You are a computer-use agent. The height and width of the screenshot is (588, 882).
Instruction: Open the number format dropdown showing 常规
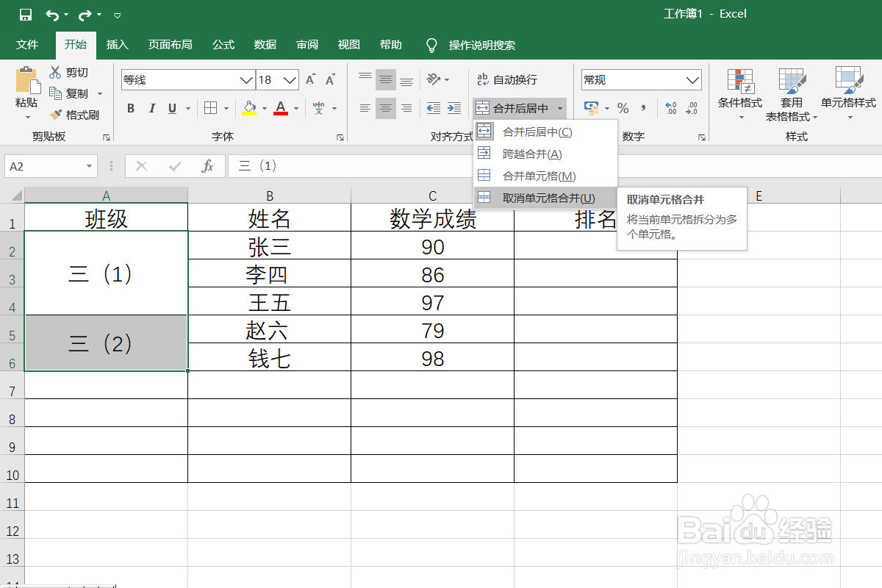(x=692, y=79)
